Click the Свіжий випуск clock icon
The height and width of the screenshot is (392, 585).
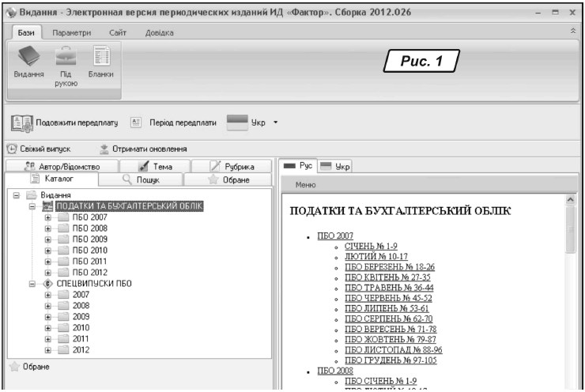click(x=11, y=149)
